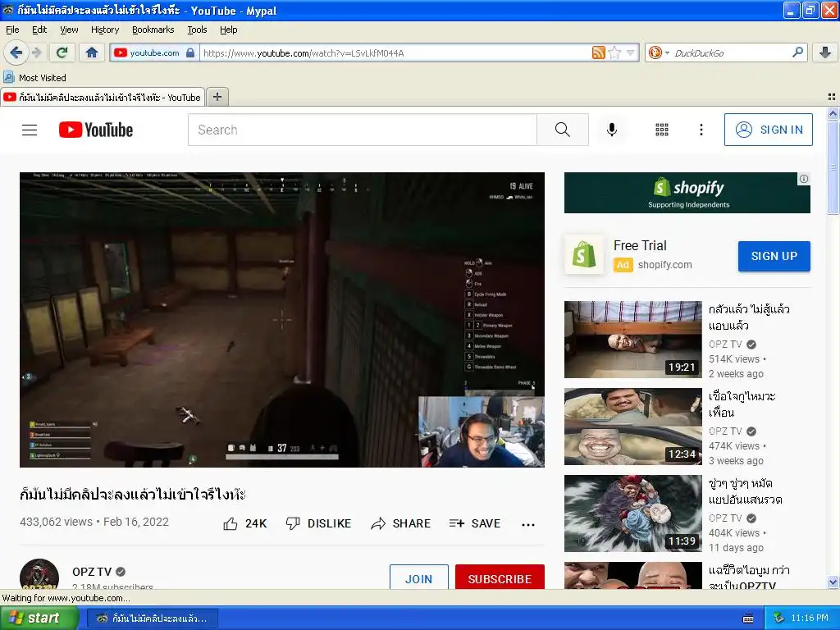Click the DuckDuckGo magnifier search icon
Viewport: 840px width, 630px height.
(x=797, y=52)
